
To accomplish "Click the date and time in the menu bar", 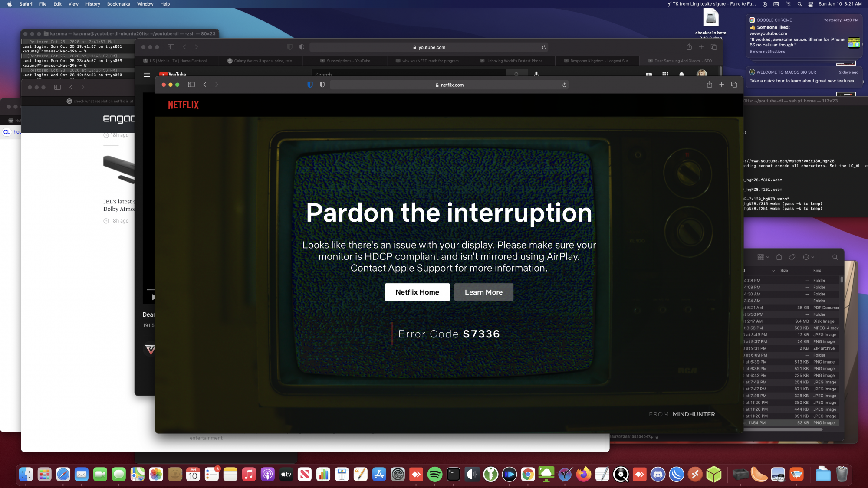I will point(840,4).
